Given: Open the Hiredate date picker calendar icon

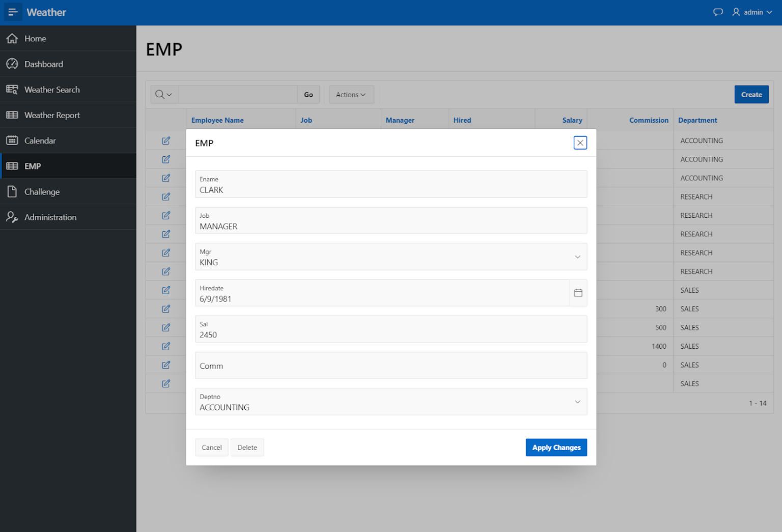Looking at the screenshot, I should (x=578, y=293).
